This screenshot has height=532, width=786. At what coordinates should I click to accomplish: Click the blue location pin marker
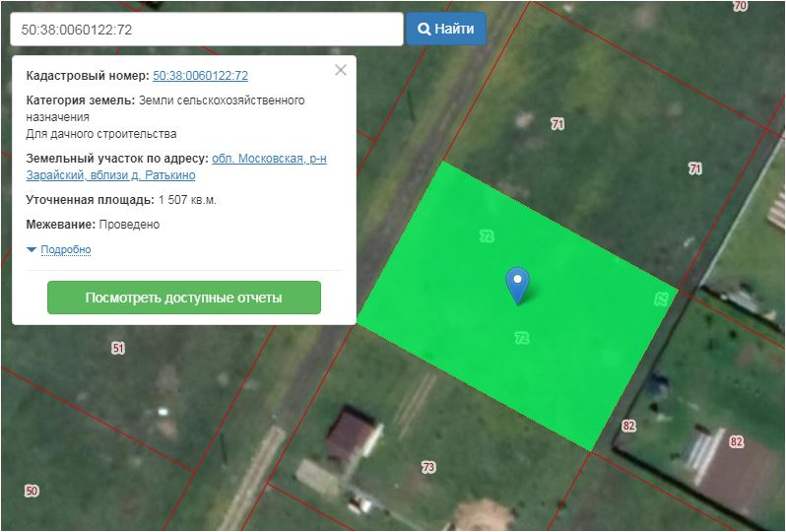tap(518, 285)
